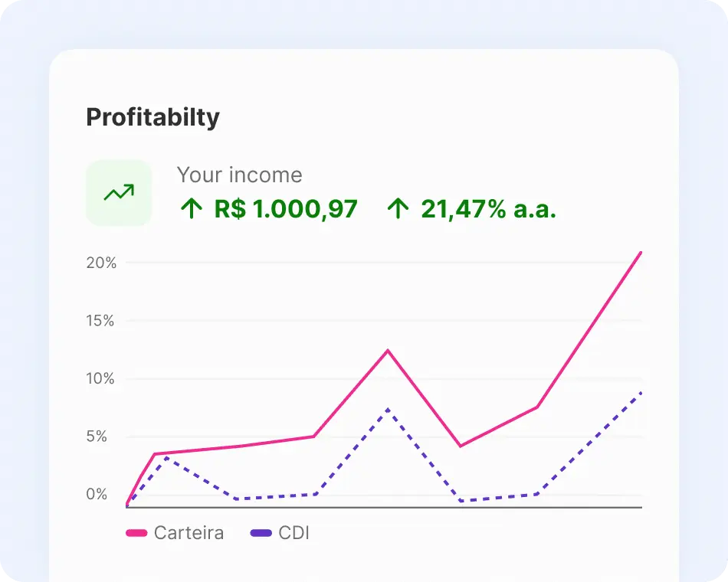The height and width of the screenshot is (582, 728).
Task: Click the purple CDI legend marker
Action: (x=261, y=533)
